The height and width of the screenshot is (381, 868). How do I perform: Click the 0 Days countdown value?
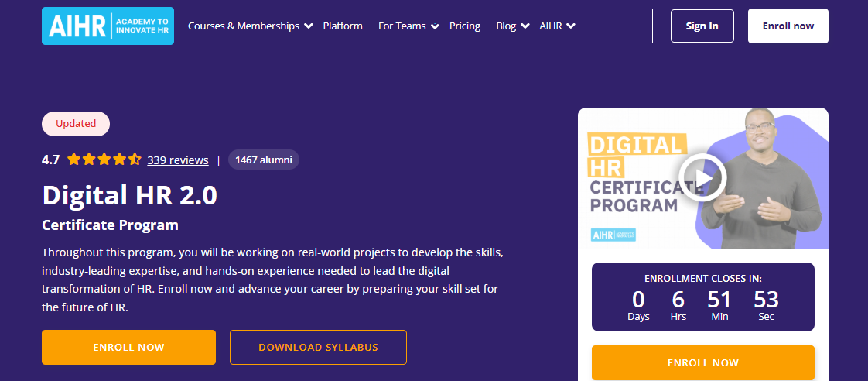point(638,306)
